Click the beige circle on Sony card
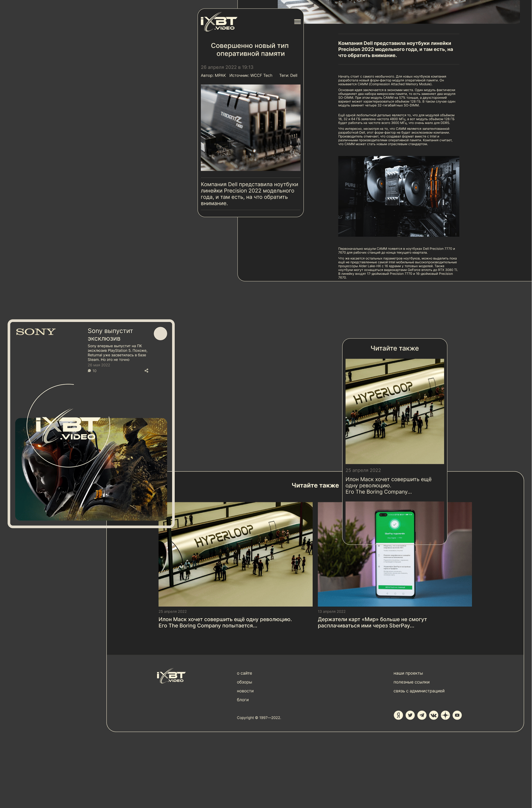532x808 pixels. [x=160, y=334]
